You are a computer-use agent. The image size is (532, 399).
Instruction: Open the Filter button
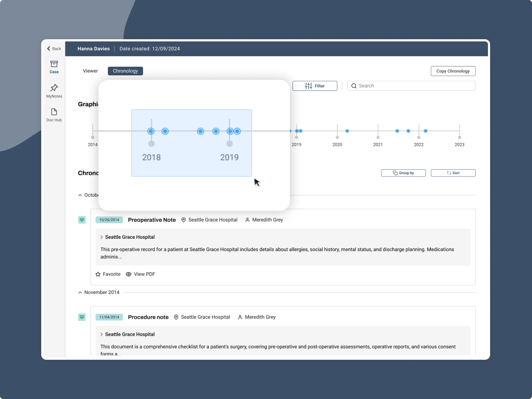click(315, 86)
